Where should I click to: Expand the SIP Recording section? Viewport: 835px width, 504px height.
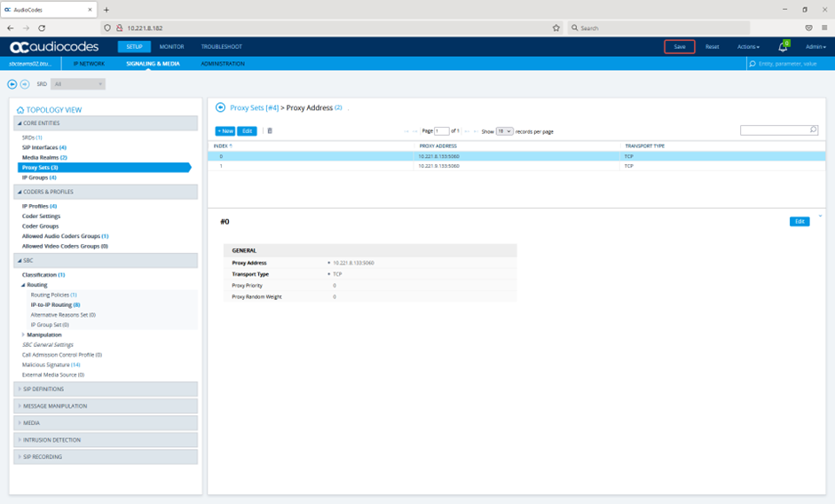[x=106, y=457]
